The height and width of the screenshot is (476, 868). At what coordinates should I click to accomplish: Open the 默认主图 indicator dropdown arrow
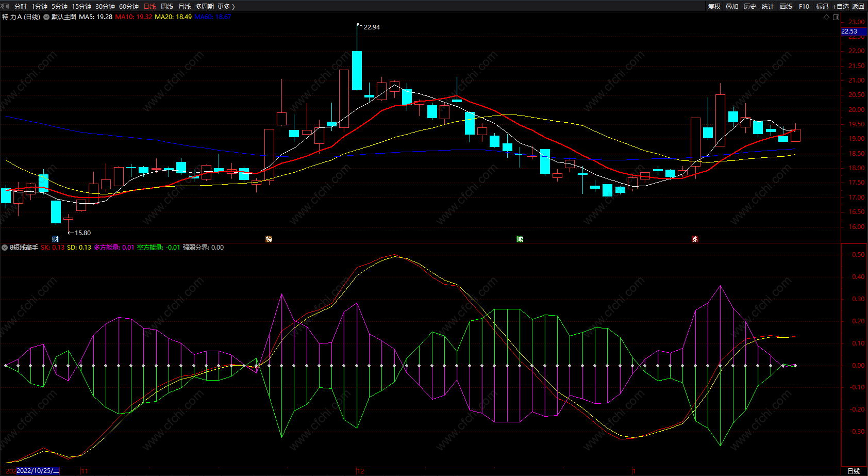tap(46, 17)
